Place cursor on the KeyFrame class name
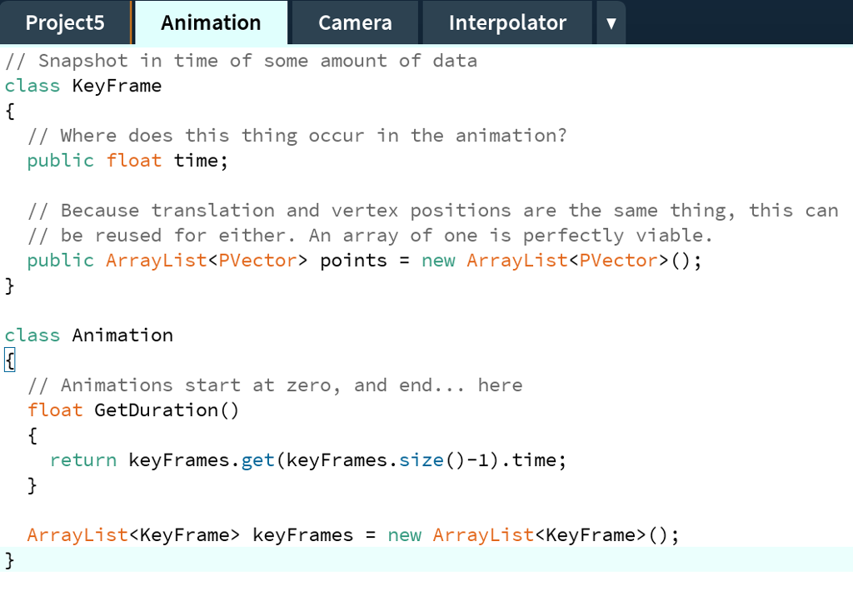 pyautogui.click(x=117, y=85)
